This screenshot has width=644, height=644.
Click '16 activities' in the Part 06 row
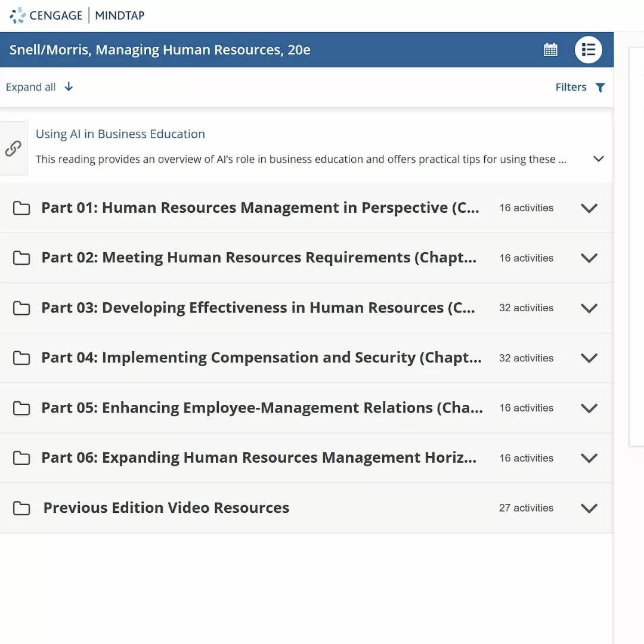526,458
